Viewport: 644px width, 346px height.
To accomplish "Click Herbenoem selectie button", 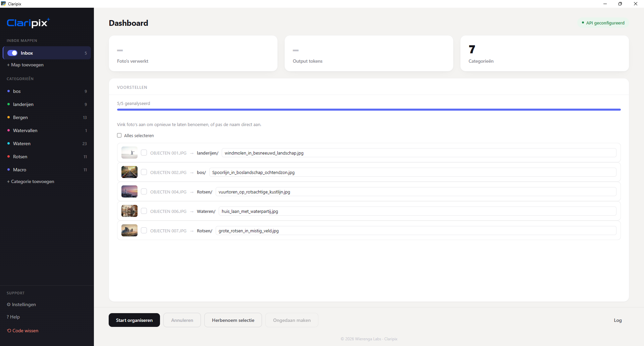I will click(233, 320).
